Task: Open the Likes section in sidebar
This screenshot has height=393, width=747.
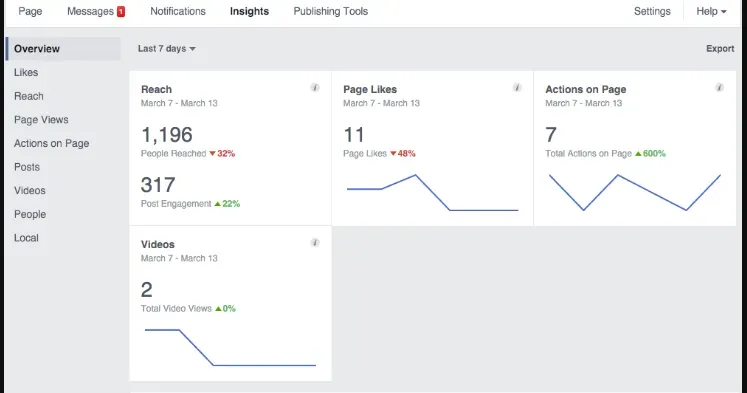Action: coord(26,72)
